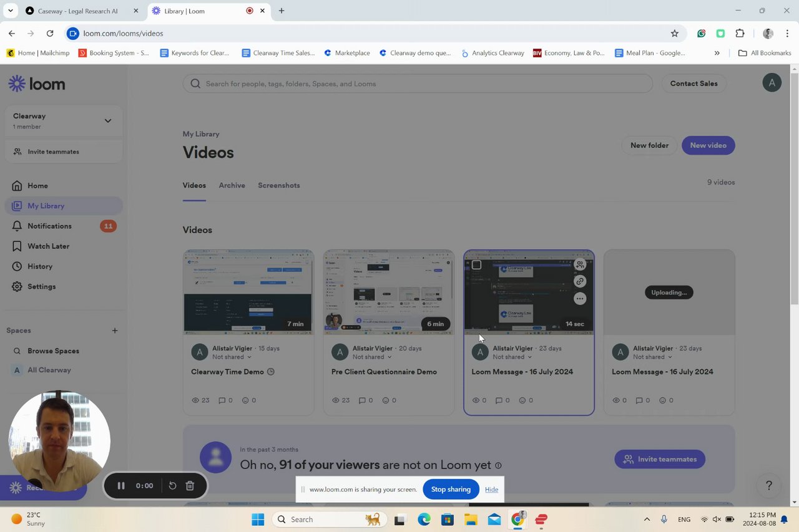The height and width of the screenshot is (532, 799).
Task: Delete the recording using the trash icon
Action: [190, 486]
